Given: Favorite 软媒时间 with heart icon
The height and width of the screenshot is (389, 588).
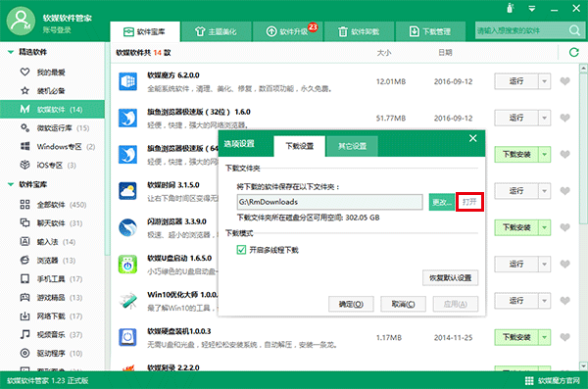Looking at the screenshot, I should 564,191.
